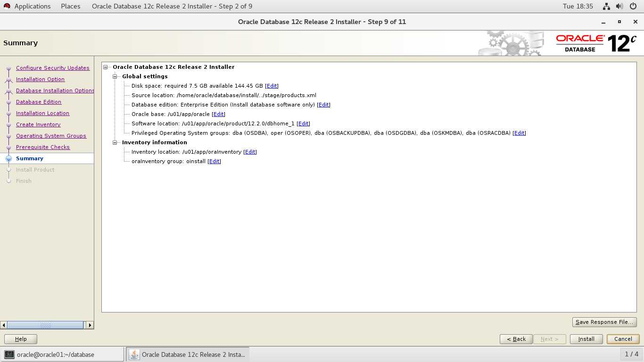This screenshot has height=362, width=644.
Task: Open the Places menu
Action: pos(71,6)
